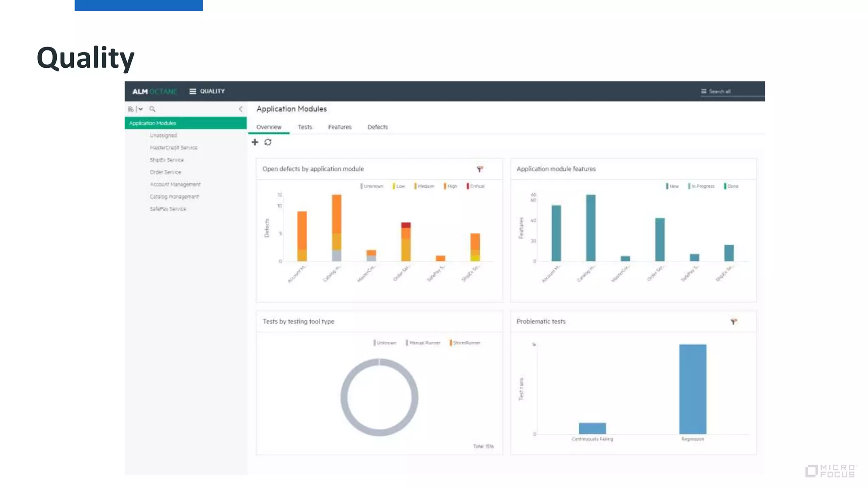The image size is (868, 488).
Task: Open the hamburger menu beside QUALITY
Action: pos(192,91)
